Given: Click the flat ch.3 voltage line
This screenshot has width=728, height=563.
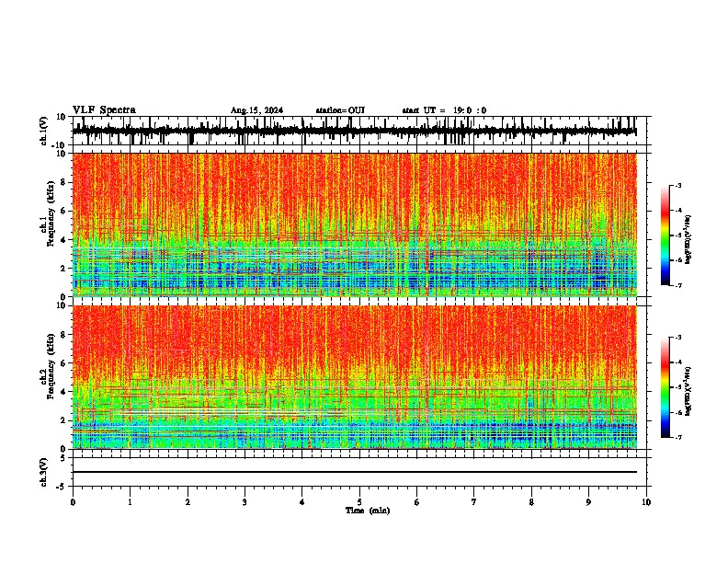Looking at the screenshot, I should click(x=354, y=472).
